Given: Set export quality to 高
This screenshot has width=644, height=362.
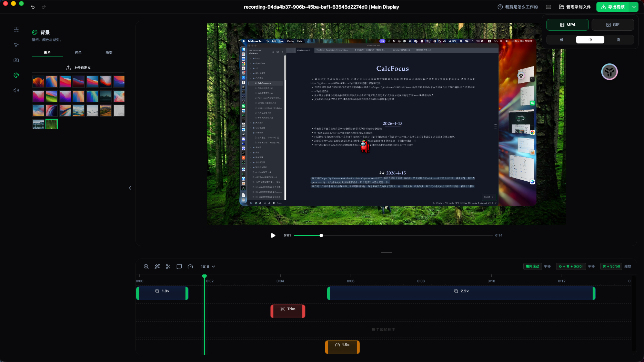Looking at the screenshot, I should (x=618, y=40).
